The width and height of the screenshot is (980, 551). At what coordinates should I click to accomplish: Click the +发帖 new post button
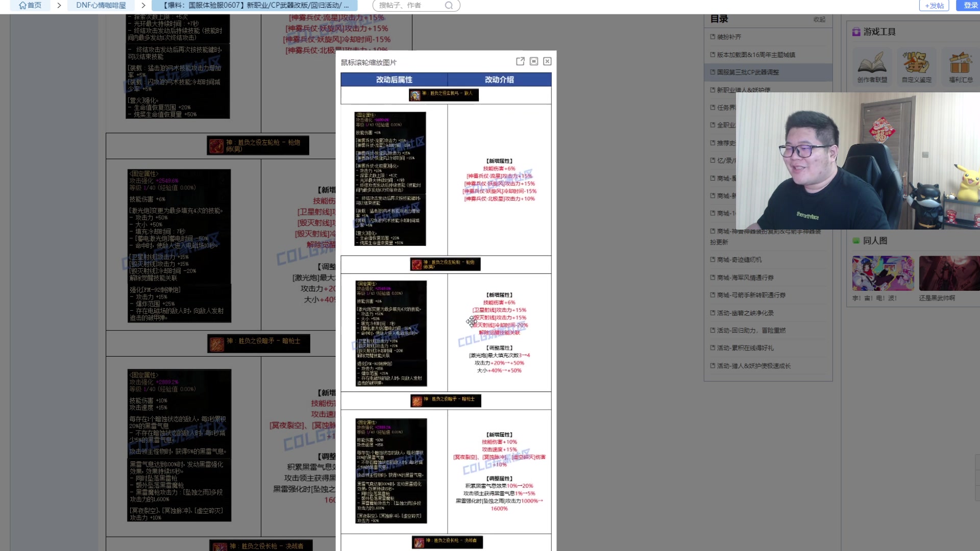pyautogui.click(x=934, y=5)
